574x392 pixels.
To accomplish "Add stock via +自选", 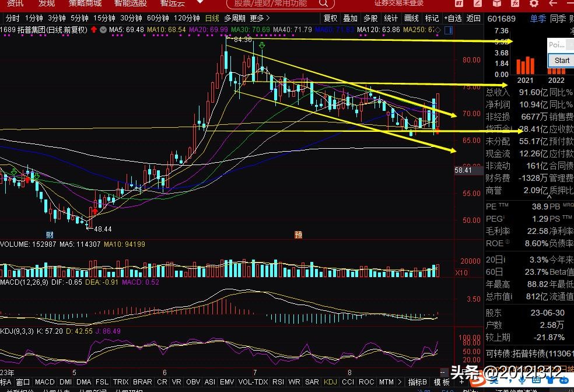I will (453, 18).
